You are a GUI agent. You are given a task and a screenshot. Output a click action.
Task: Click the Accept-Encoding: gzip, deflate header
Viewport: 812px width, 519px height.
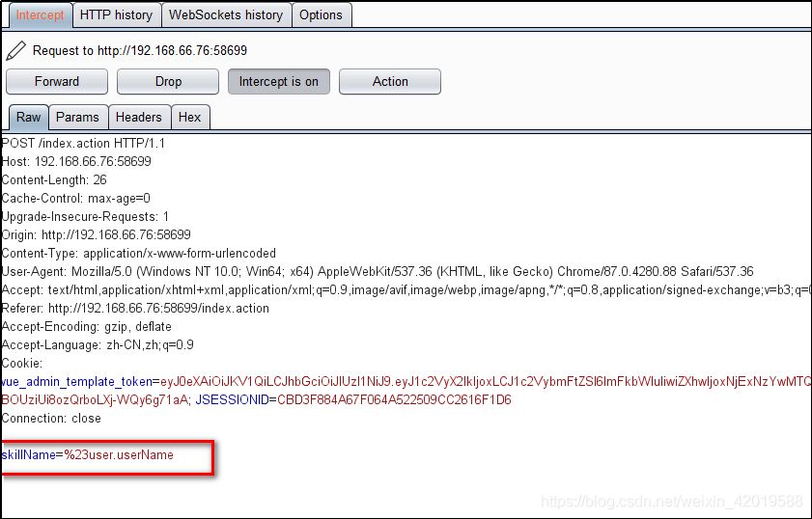[x=87, y=327]
